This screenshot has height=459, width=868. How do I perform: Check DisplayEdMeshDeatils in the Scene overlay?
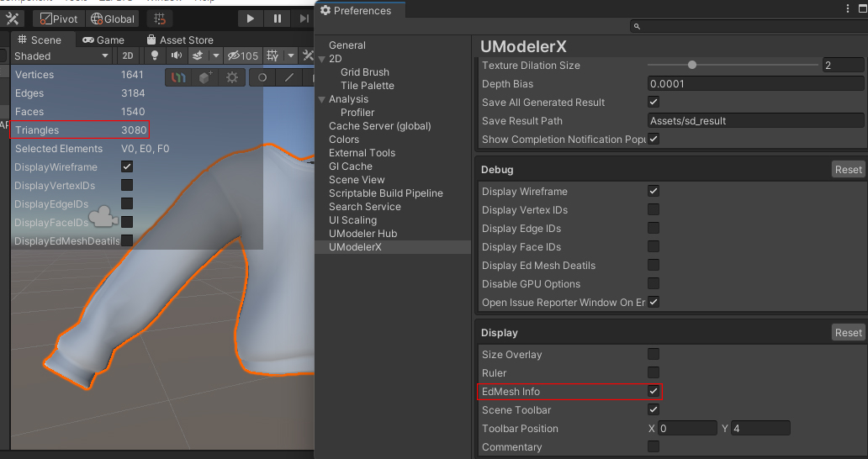click(127, 240)
